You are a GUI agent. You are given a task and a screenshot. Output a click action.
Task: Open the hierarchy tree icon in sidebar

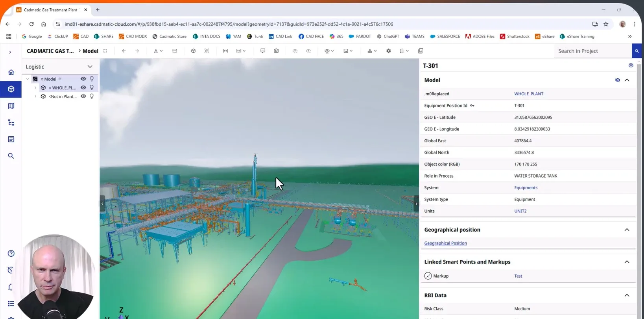click(x=11, y=123)
